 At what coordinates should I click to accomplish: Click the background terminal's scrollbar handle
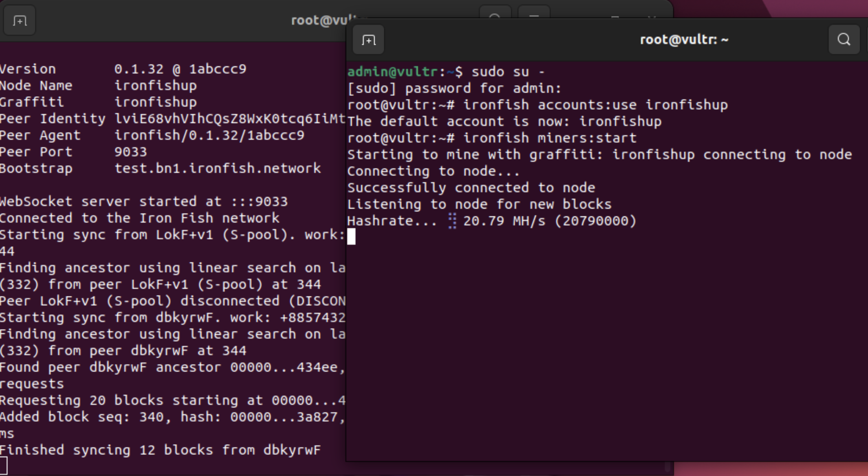pos(667,467)
